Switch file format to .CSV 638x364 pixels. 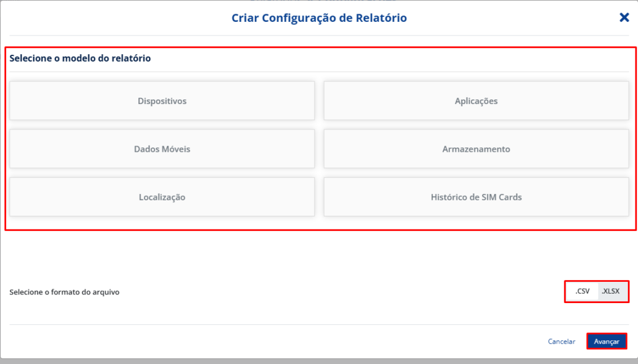tap(583, 291)
